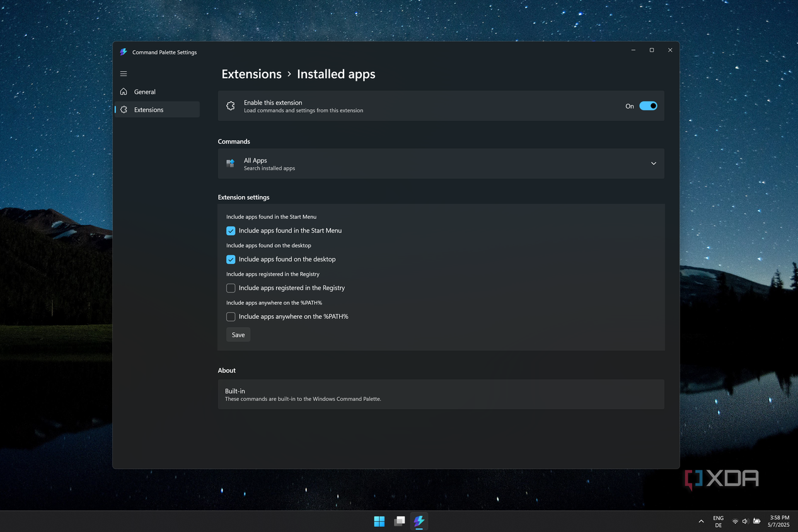
Task: Click the Extension settings heading
Action: [243, 197]
